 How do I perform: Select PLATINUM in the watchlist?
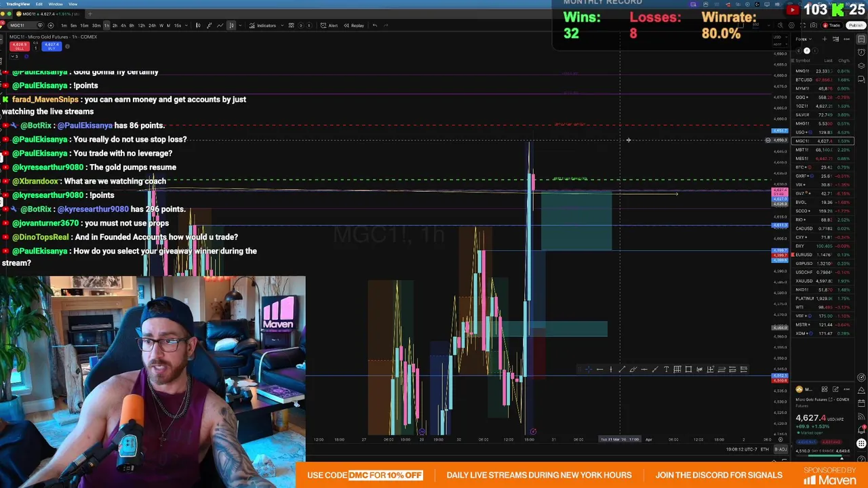point(823,298)
